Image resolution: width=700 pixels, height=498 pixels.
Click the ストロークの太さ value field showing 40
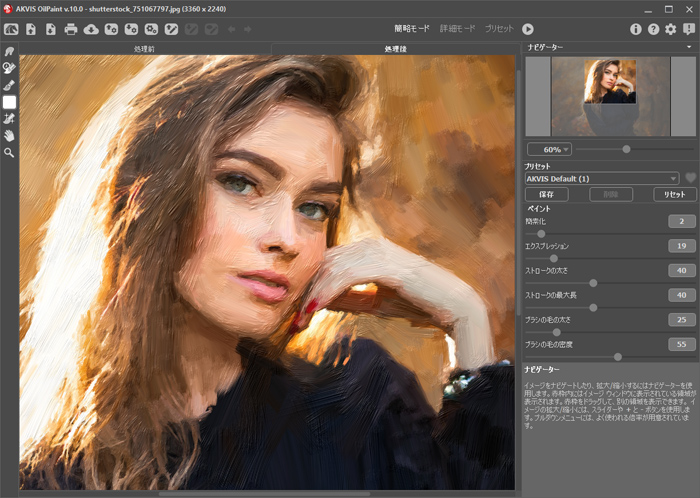(x=682, y=270)
